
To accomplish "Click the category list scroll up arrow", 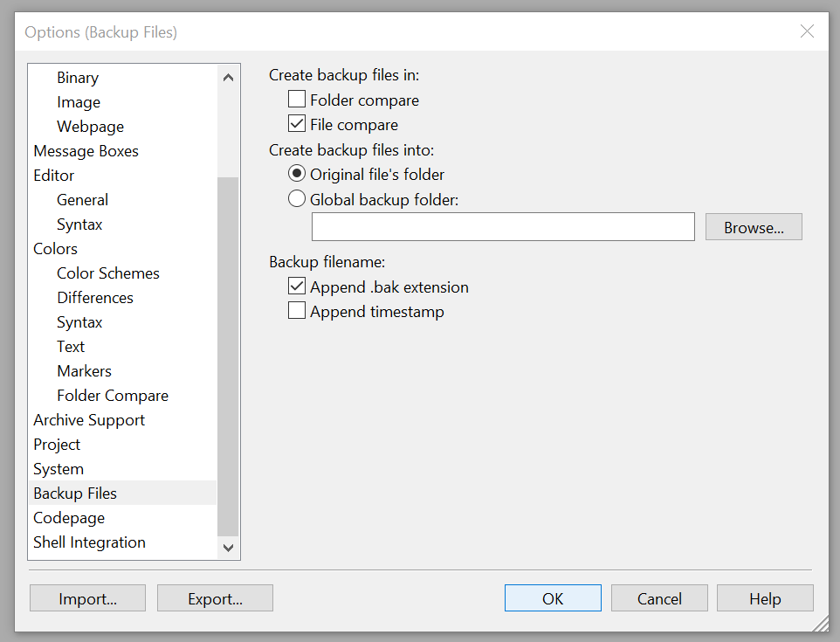I will 228,78.
